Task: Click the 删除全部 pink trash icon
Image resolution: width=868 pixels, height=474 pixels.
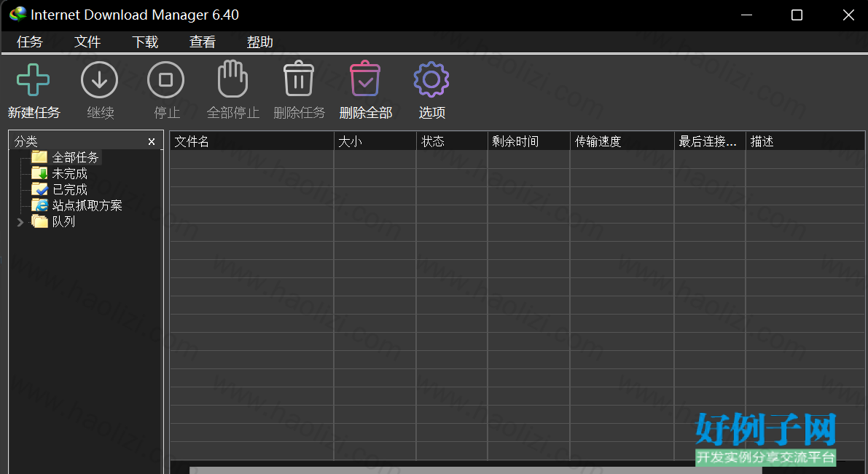Action: tap(365, 79)
